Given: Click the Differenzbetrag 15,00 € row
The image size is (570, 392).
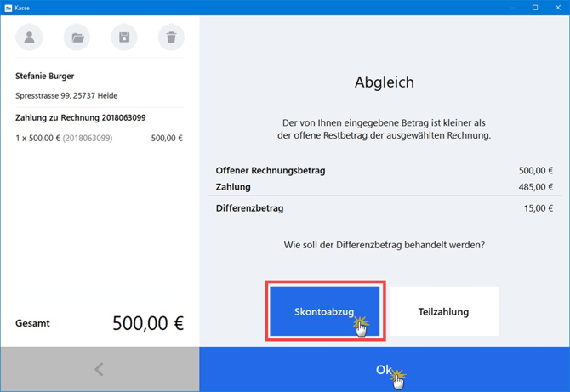Looking at the screenshot, I should click(384, 208).
